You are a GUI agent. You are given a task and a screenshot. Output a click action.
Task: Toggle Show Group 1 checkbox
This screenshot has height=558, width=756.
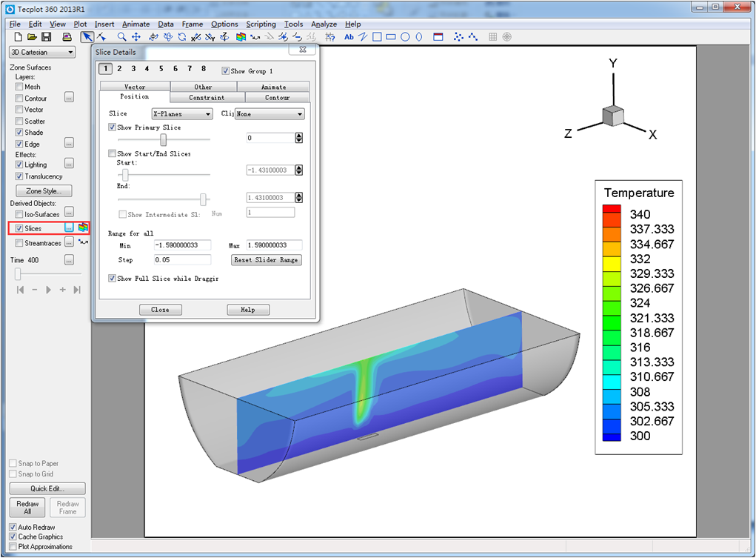point(225,71)
